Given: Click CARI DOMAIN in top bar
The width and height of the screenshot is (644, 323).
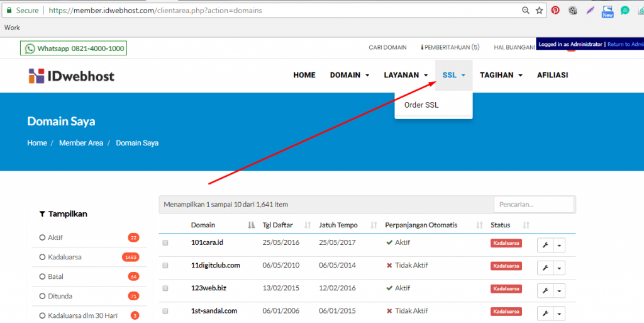Looking at the screenshot, I should point(387,48).
